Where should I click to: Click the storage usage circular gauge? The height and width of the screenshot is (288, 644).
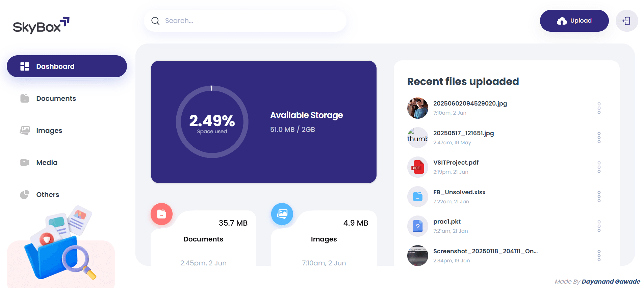coord(212,122)
